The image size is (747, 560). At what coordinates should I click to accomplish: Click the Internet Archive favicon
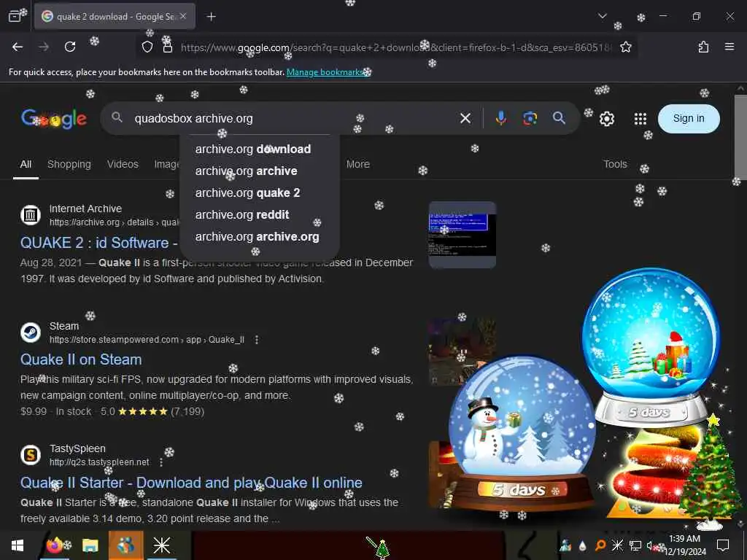click(31, 215)
